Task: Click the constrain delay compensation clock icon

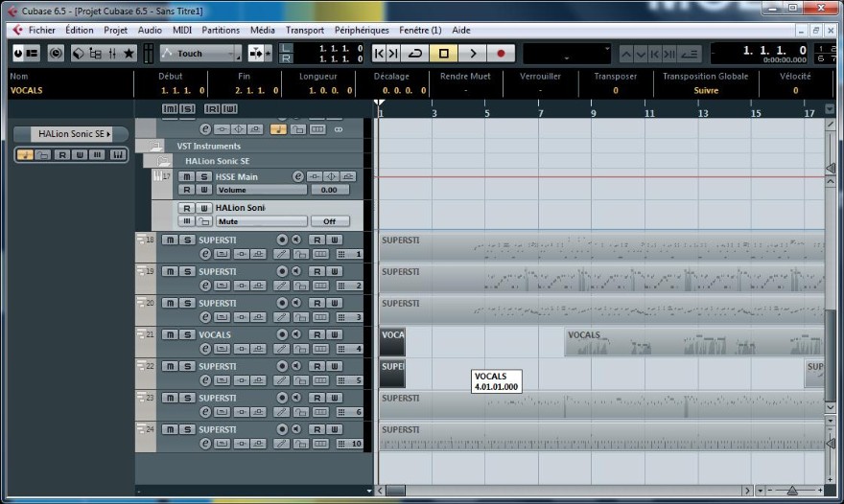Action: click(x=56, y=53)
